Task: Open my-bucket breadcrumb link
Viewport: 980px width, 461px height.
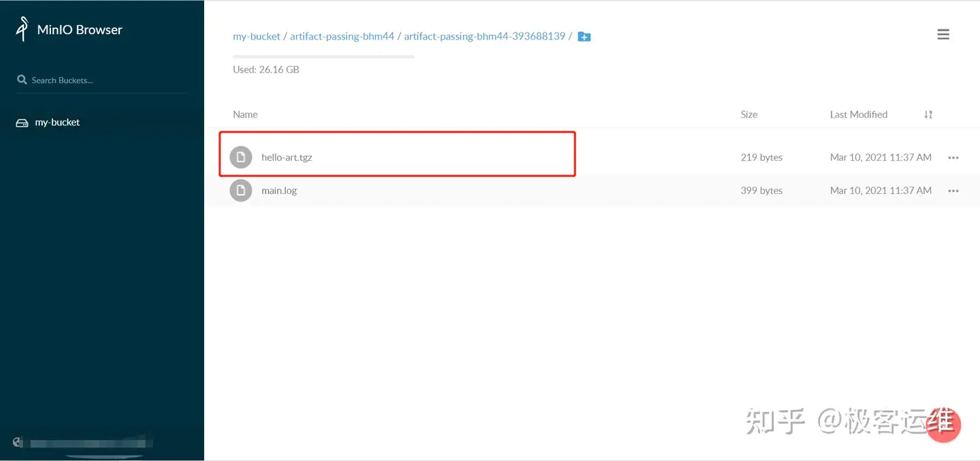Action: tap(257, 36)
